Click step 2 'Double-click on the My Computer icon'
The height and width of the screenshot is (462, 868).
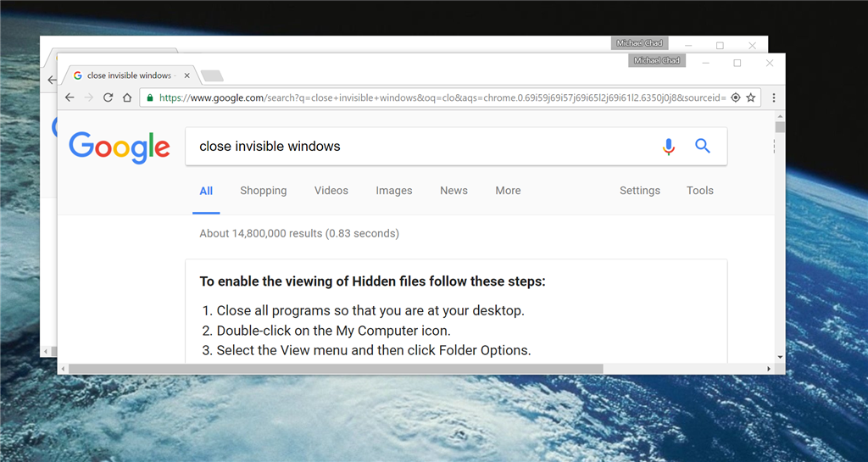(333, 331)
